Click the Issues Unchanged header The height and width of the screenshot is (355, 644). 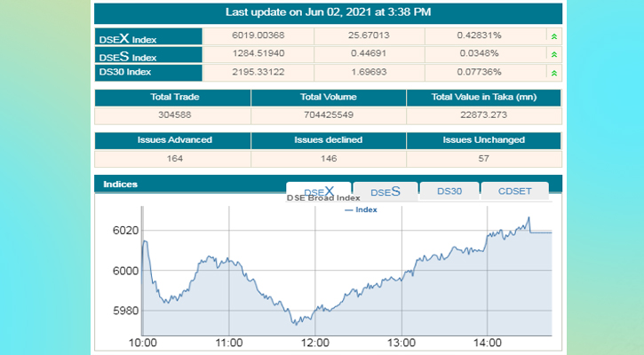tap(484, 140)
